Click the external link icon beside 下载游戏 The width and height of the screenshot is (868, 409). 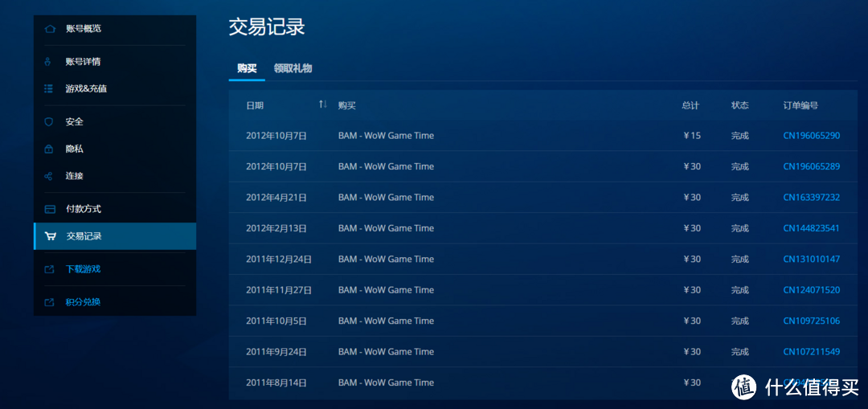[49, 269]
